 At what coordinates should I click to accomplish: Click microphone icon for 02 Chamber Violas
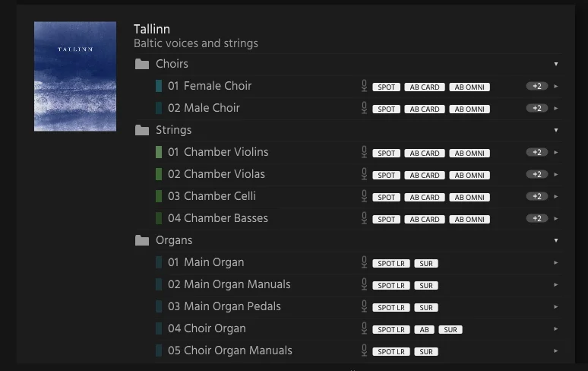pyautogui.click(x=364, y=174)
